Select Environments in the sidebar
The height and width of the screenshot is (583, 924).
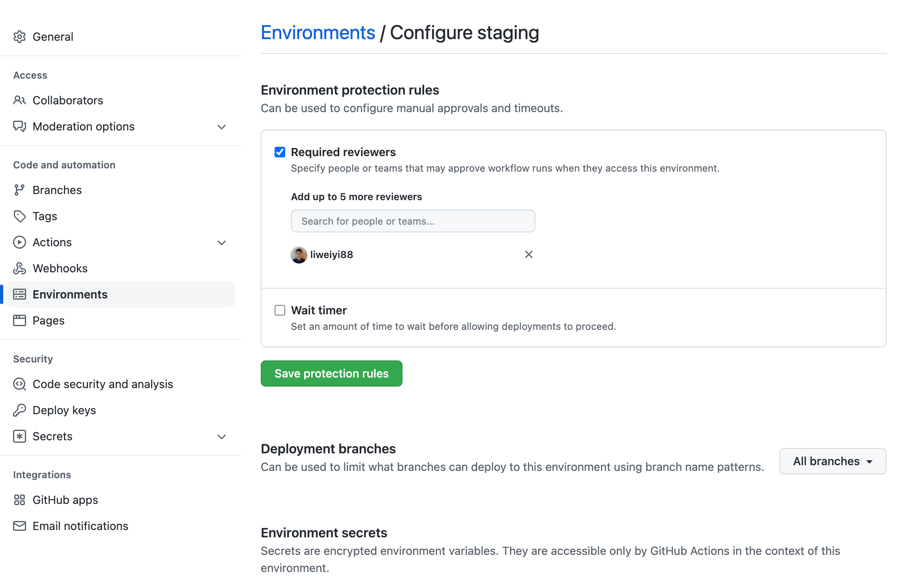(70, 294)
